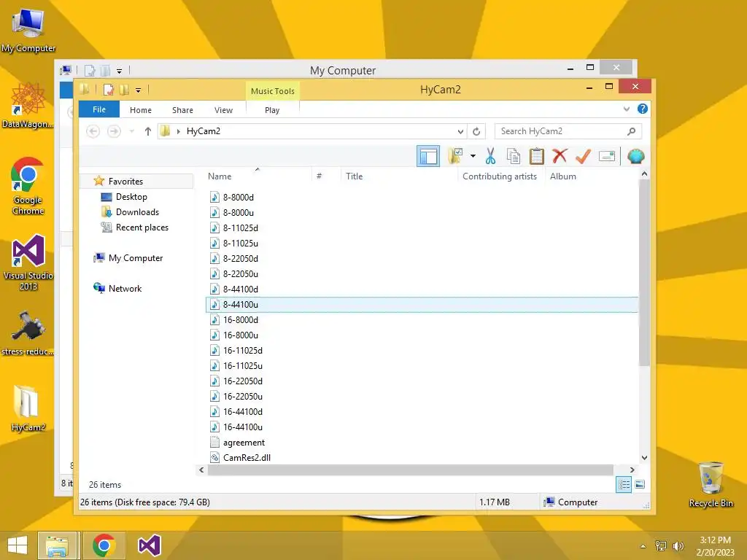The width and height of the screenshot is (747, 560).
Task: Click the File Explorer taskbar icon
Action: (57, 545)
